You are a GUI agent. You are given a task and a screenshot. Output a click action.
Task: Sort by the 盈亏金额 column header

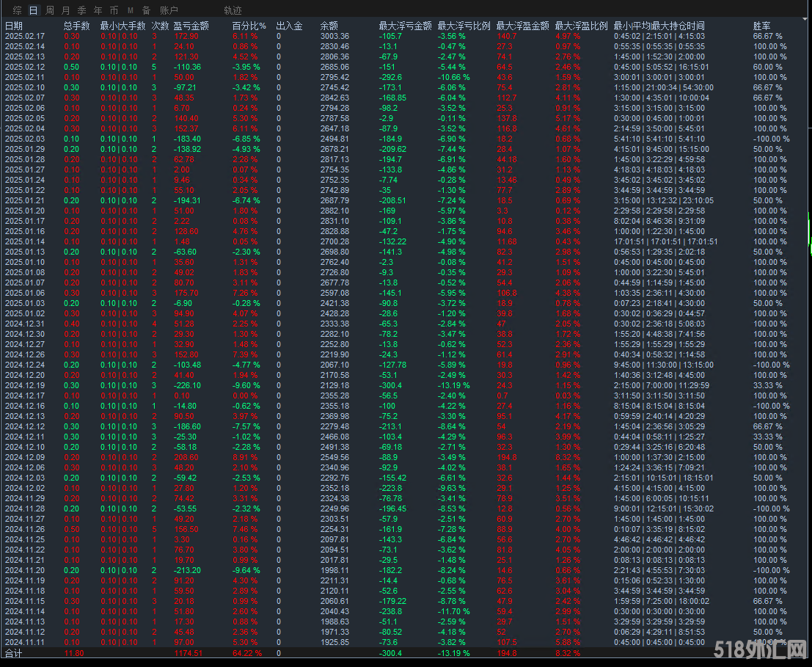point(191,26)
